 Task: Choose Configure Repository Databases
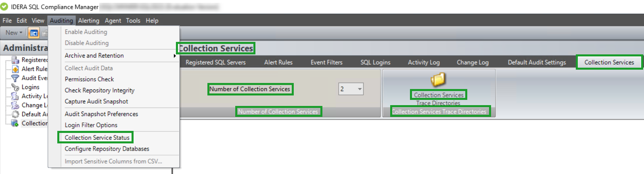tap(114, 149)
